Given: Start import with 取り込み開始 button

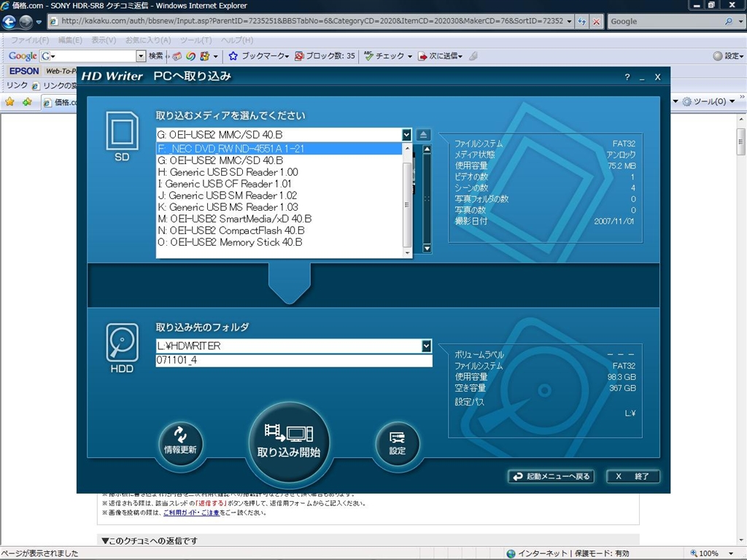Looking at the screenshot, I should (x=289, y=443).
